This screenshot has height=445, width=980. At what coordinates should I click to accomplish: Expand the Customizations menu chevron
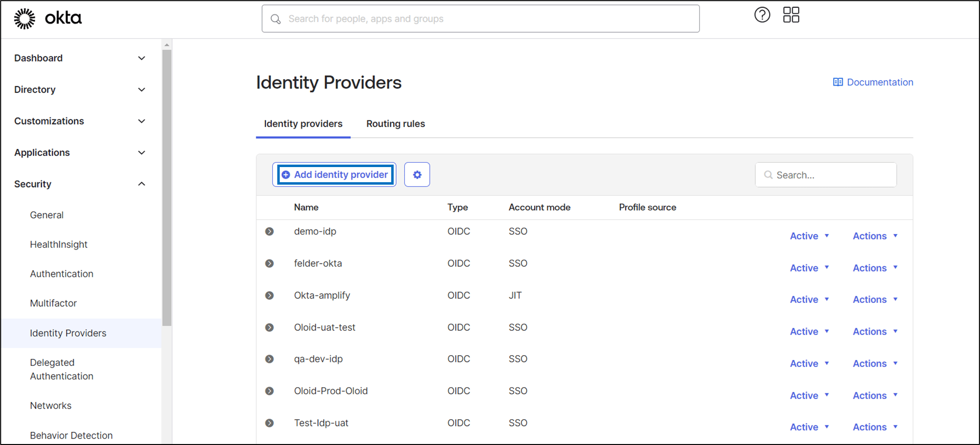[x=142, y=121]
